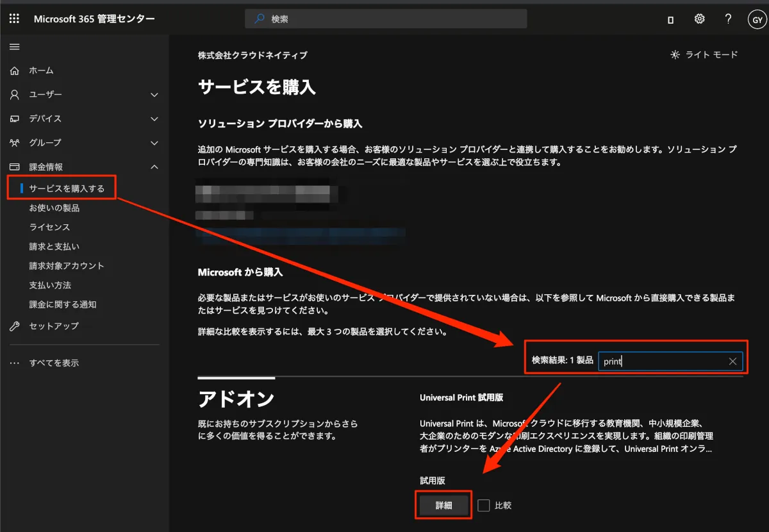Click the Setup wrench icon
Screen dimensions: 769x532
click(15, 326)
